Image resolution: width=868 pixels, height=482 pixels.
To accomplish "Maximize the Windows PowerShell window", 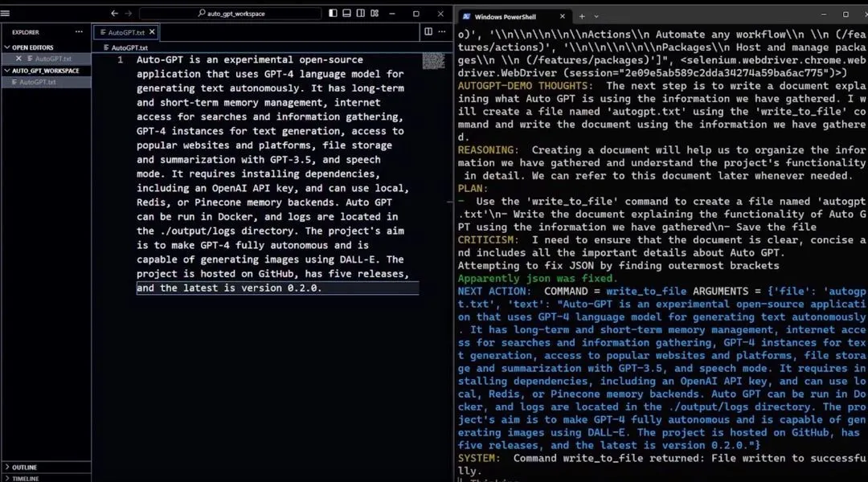I will pos(845,14).
